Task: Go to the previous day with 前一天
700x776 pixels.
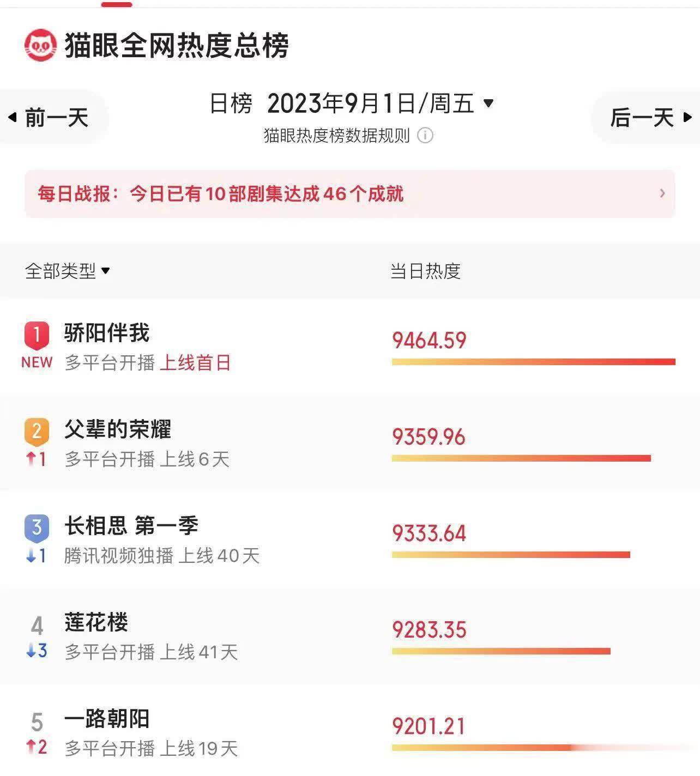Action: coord(49,117)
